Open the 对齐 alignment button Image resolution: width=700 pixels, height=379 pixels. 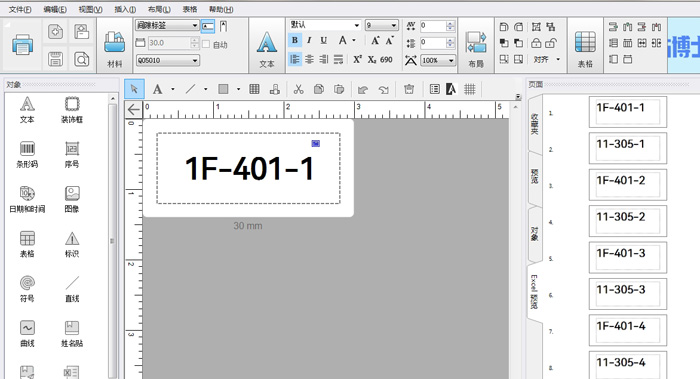point(546,59)
